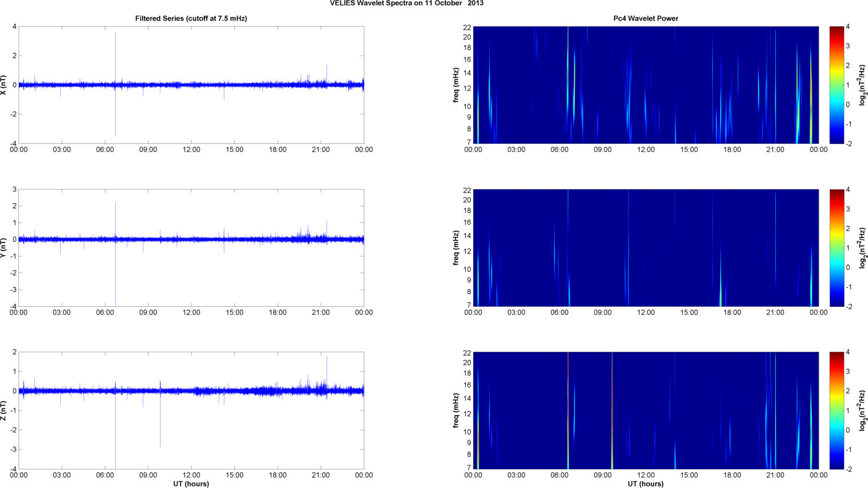
Task: Select the Y (nT) axis label
Action: click(4, 248)
